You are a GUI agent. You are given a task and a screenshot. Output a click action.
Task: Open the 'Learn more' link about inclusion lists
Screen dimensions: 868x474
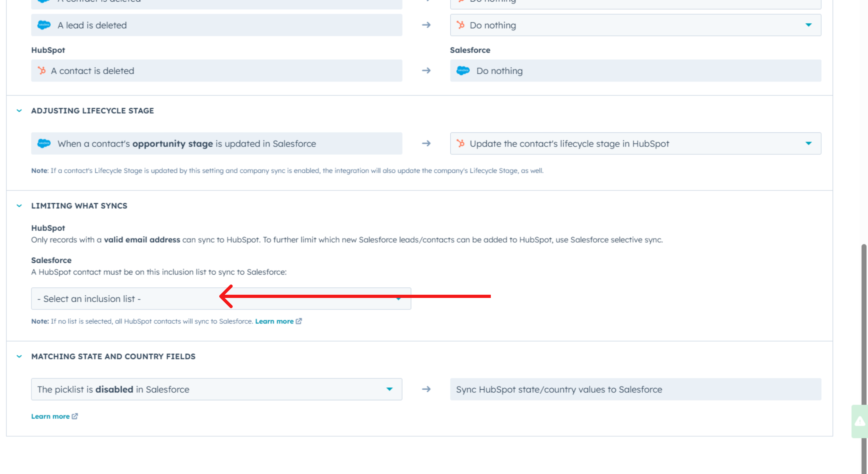(275, 321)
